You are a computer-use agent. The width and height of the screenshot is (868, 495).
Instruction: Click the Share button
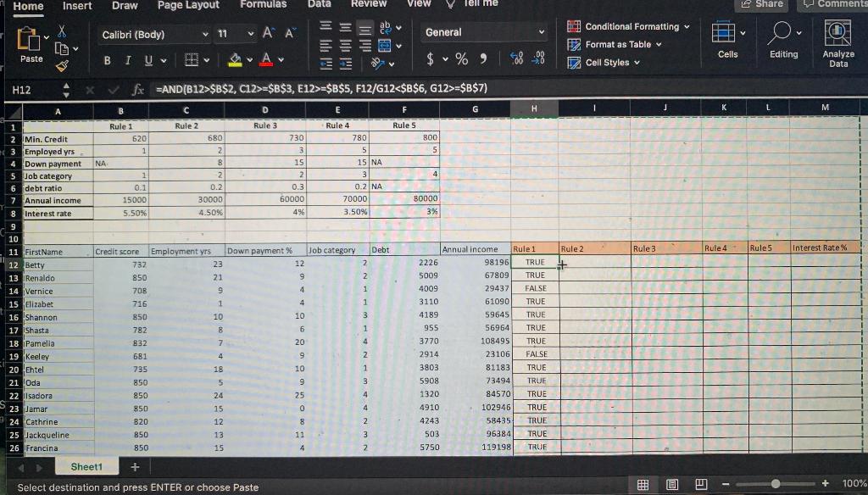click(762, 4)
